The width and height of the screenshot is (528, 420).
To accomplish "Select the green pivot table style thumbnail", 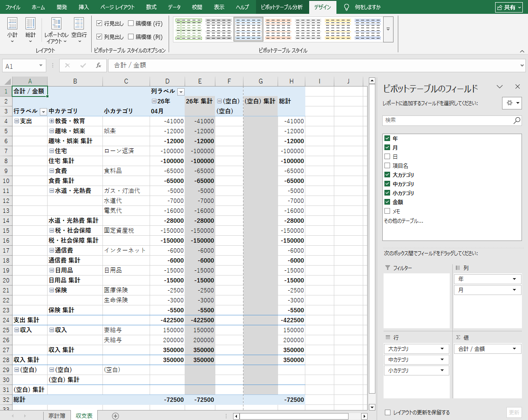I will point(189,29).
